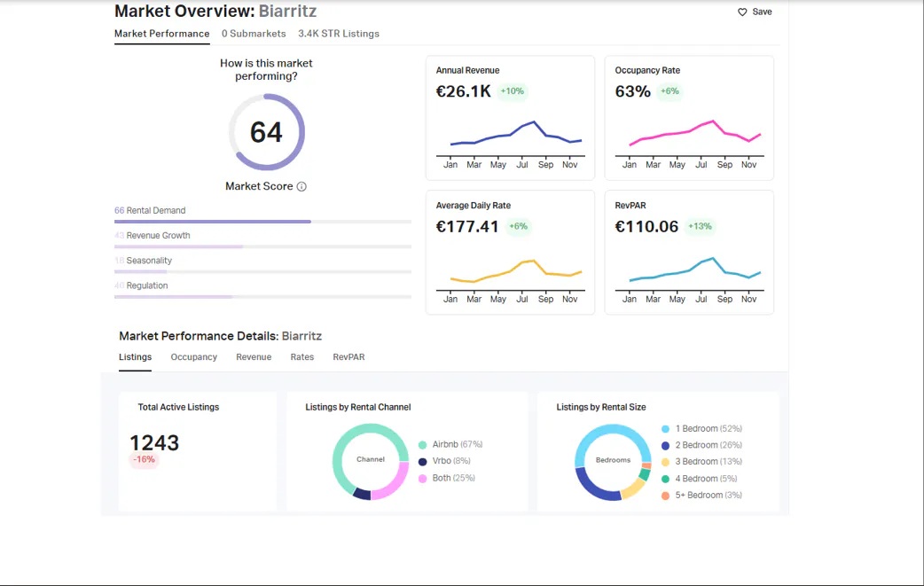Select the Rates details tab
The width and height of the screenshot is (924, 586).
click(302, 357)
